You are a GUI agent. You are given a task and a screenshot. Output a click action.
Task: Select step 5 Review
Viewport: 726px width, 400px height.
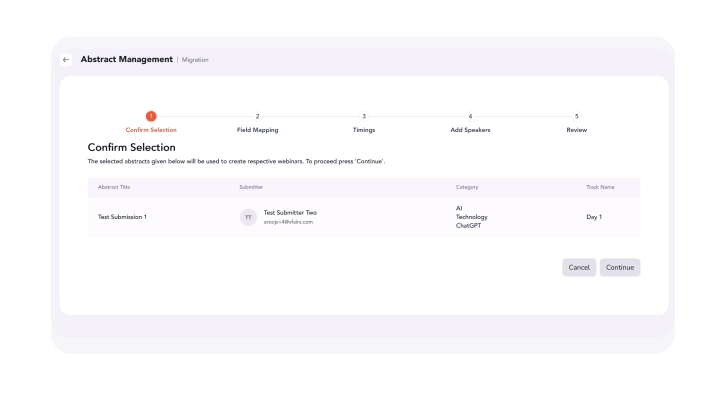[x=576, y=116]
